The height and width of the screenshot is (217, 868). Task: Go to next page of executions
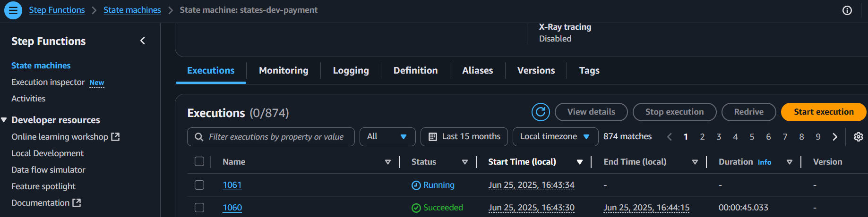coord(835,137)
